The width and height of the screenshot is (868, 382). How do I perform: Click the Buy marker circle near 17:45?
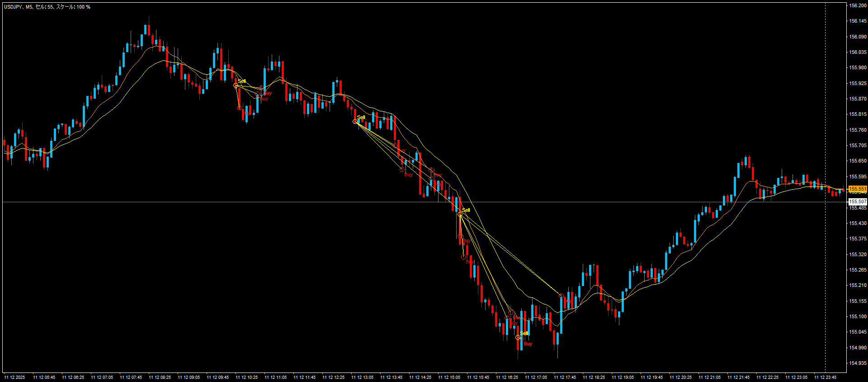(x=561, y=296)
